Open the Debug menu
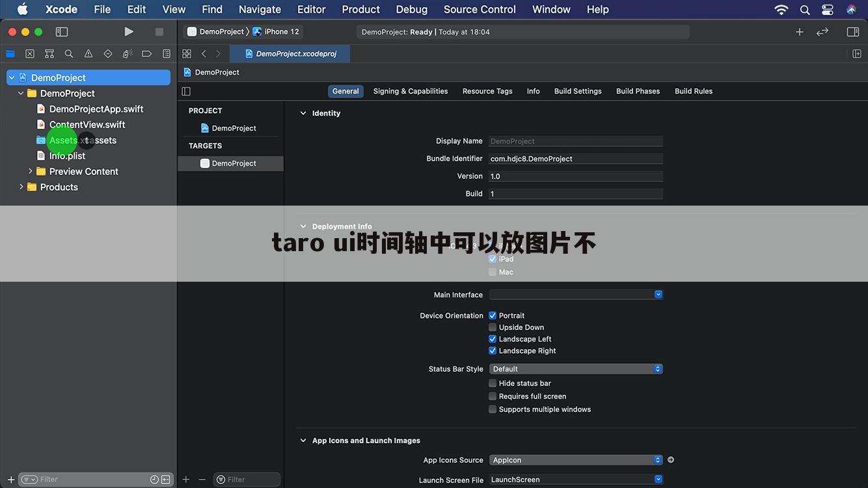This screenshot has width=868, height=488. click(x=412, y=9)
